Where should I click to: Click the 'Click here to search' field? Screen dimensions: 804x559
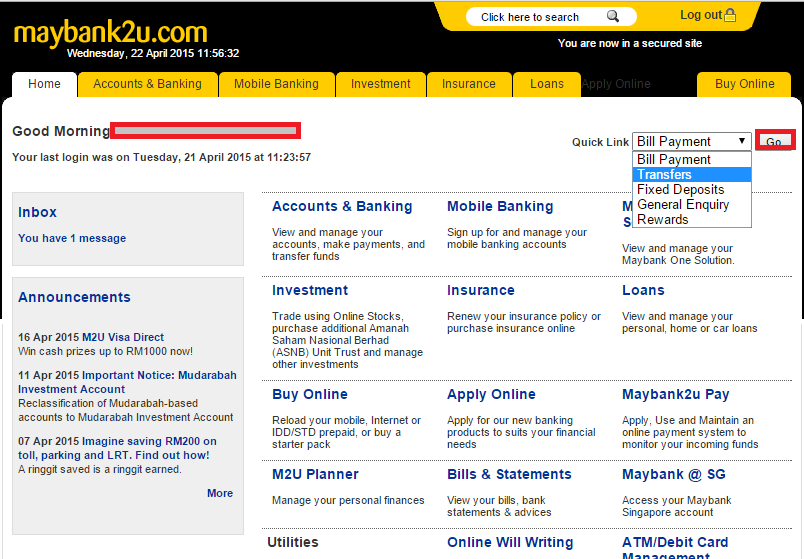click(551, 17)
